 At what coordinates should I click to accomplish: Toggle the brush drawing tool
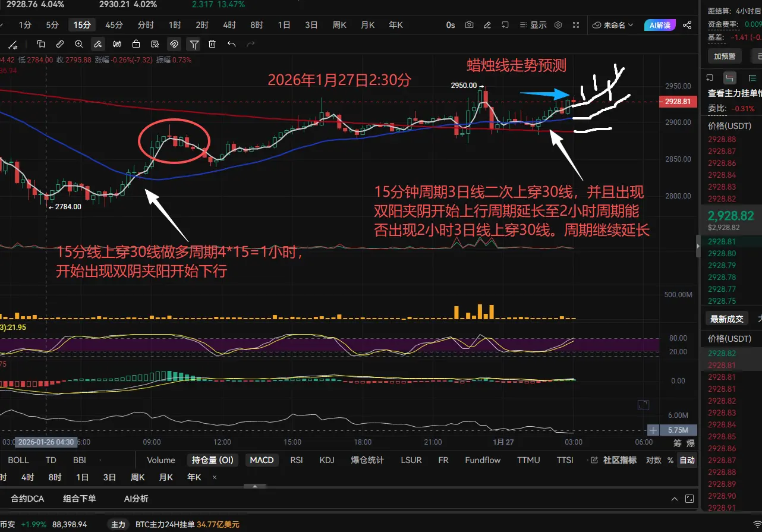pos(98,44)
